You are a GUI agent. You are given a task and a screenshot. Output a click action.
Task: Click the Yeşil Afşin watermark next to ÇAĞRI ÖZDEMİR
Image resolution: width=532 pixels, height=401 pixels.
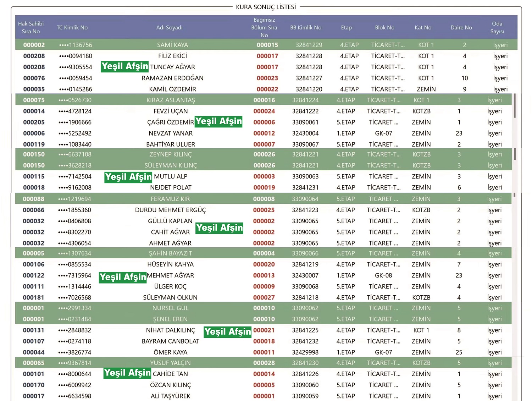point(218,122)
